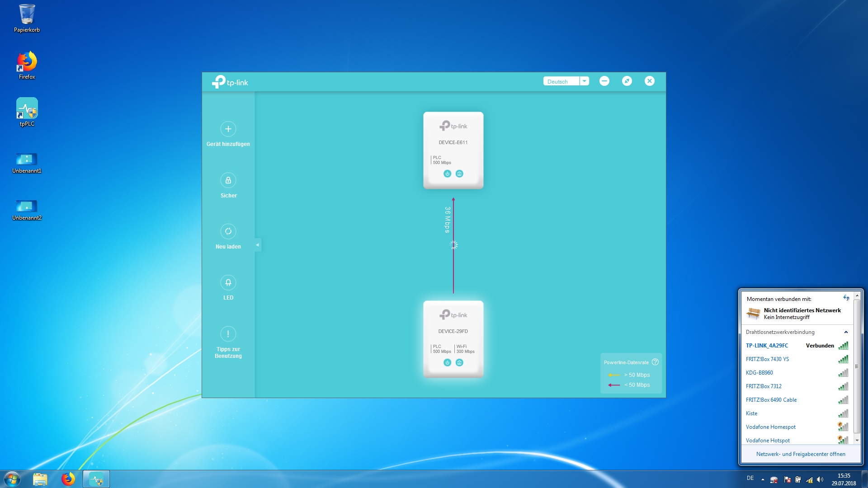Select the connected TP-LINK_4A29FC network

point(767,346)
